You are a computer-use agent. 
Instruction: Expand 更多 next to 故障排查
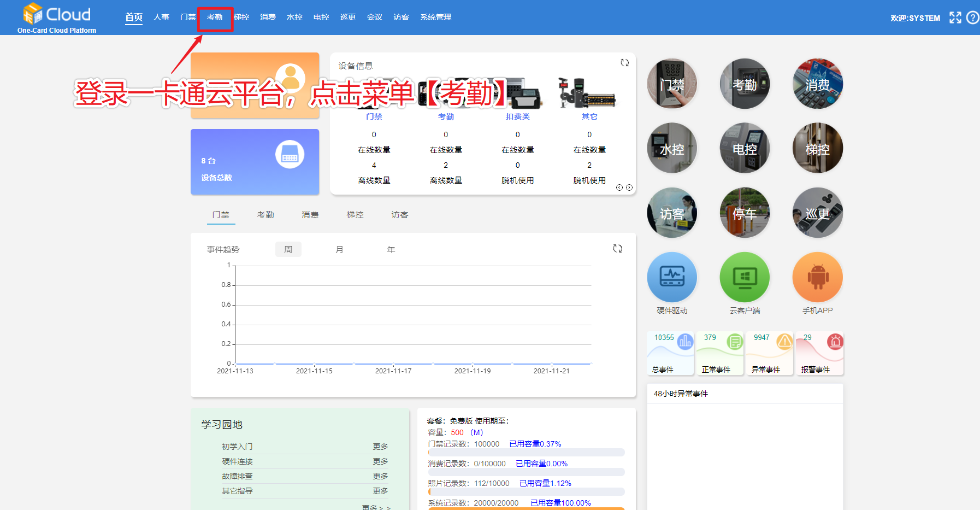(380, 476)
